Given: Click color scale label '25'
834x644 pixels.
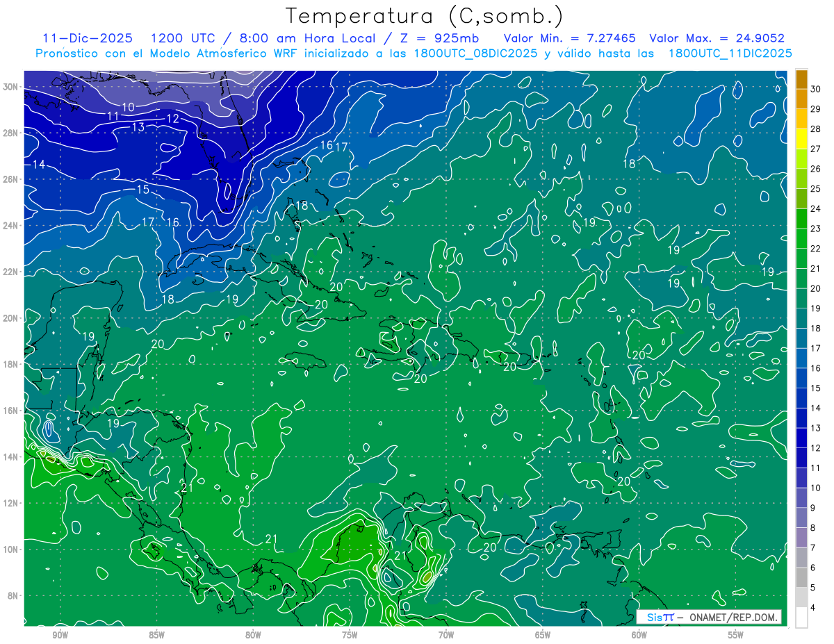Looking at the screenshot, I should pyautogui.click(x=815, y=189).
